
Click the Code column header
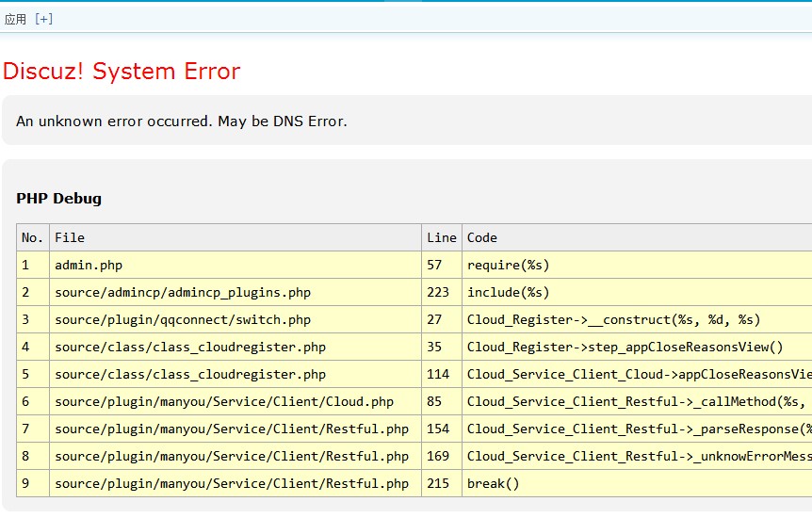(637, 237)
